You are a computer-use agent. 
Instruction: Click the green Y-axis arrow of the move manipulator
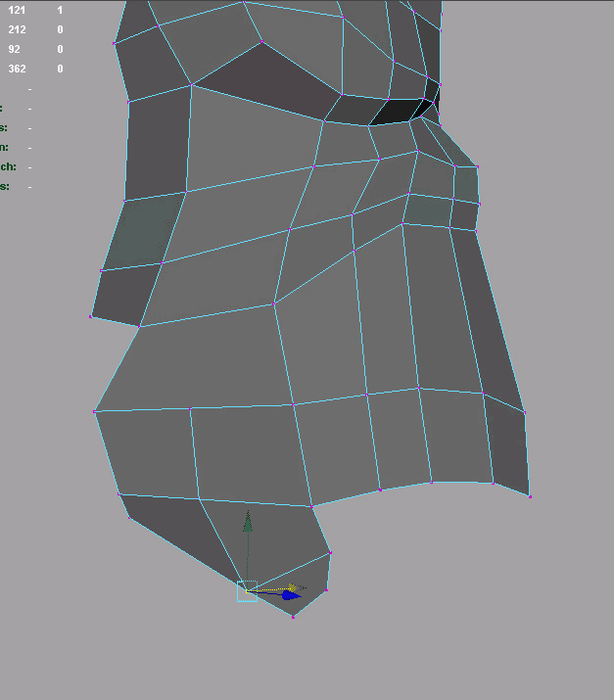(x=248, y=520)
